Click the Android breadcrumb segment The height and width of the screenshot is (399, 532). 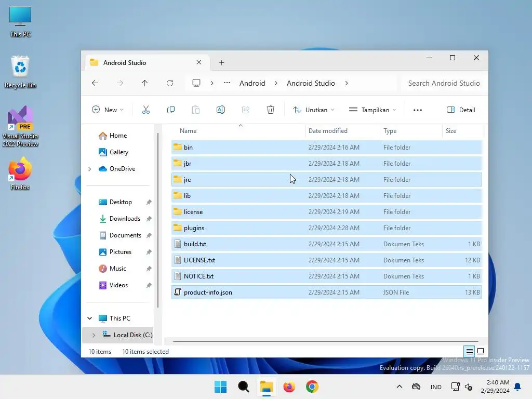pos(252,83)
